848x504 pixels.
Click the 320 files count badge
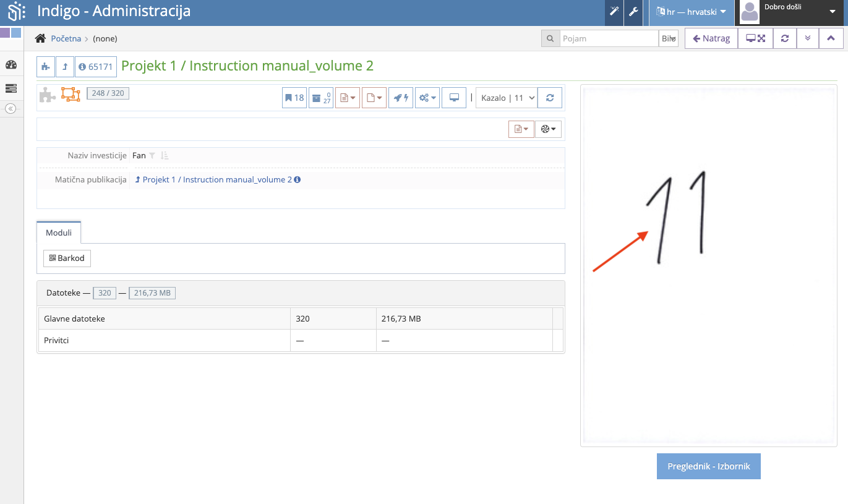(105, 293)
